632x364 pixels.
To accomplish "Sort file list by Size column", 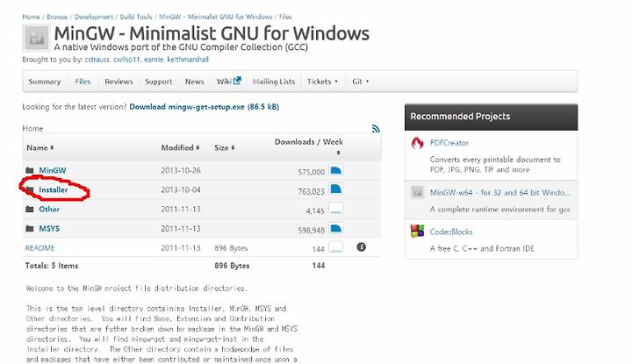I will [225, 147].
